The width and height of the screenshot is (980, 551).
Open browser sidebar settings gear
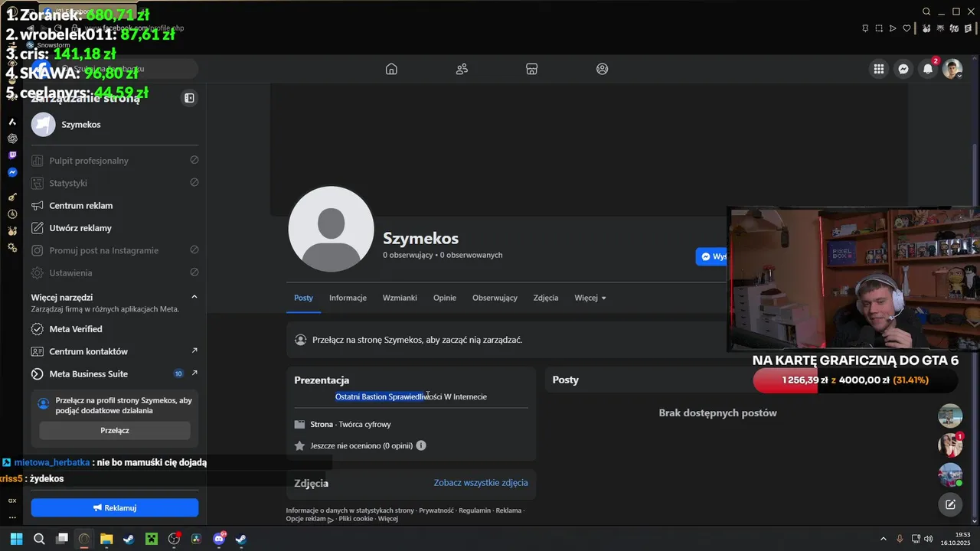click(12, 248)
